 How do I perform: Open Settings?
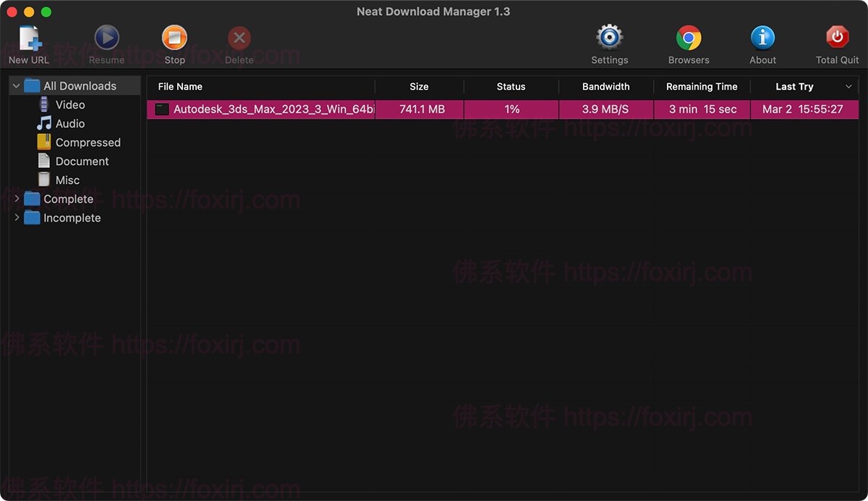[x=609, y=37]
